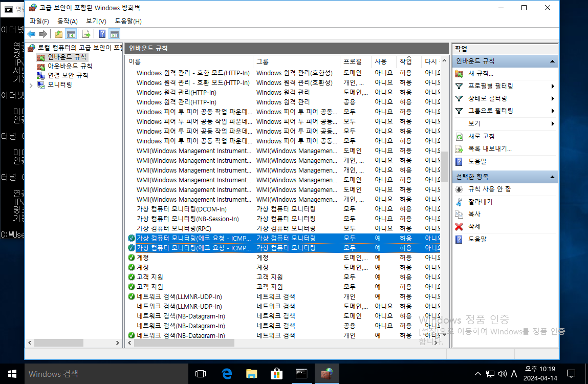
Task: Toggle show/hide console tree toolbar icon
Action: point(71,34)
